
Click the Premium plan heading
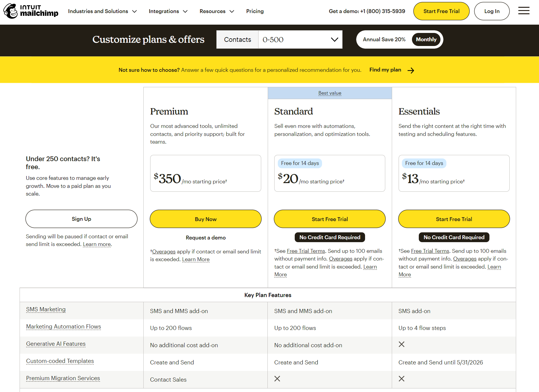pyautogui.click(x=169, y=112)
